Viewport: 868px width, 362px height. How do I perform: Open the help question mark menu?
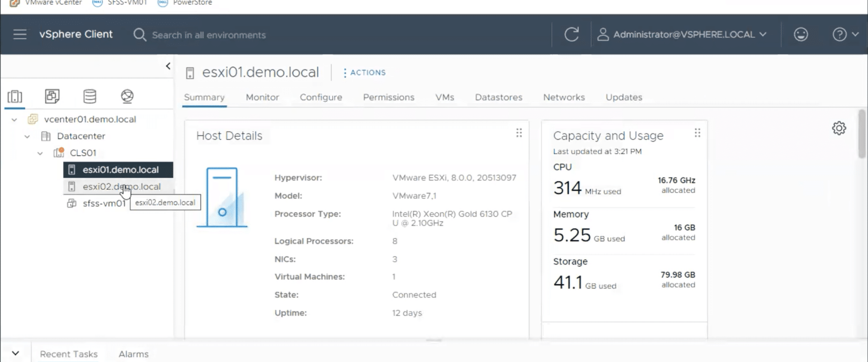(x=840, y=34)
